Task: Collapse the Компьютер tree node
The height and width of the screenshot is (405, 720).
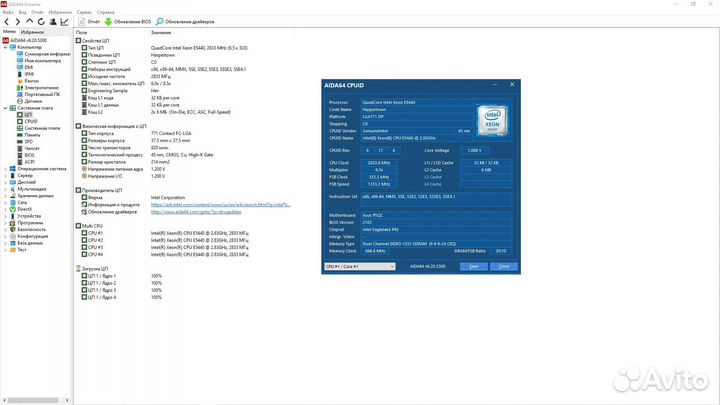Action: 6,47
